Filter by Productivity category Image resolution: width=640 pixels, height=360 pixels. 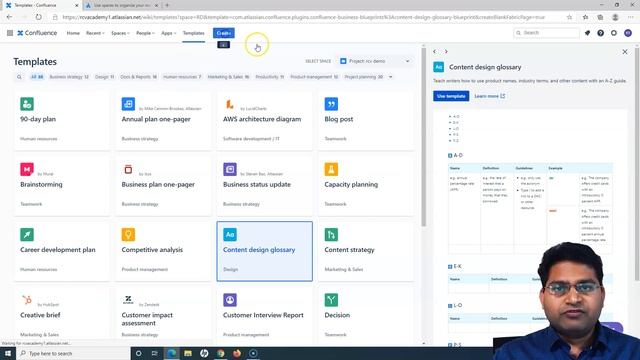click(x=269, y=77)
